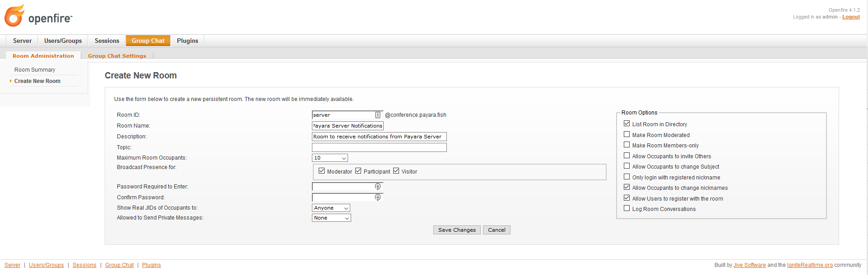Click the Openfire flame logo
This screenshot has height=275, width=868.
coord(14,16)
